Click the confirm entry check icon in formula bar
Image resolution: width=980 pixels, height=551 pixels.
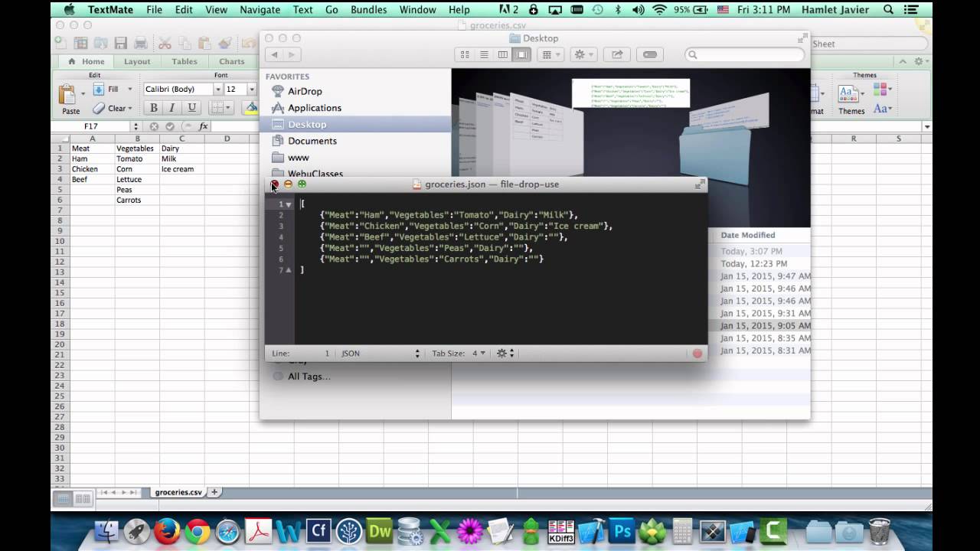pos(170,126)
